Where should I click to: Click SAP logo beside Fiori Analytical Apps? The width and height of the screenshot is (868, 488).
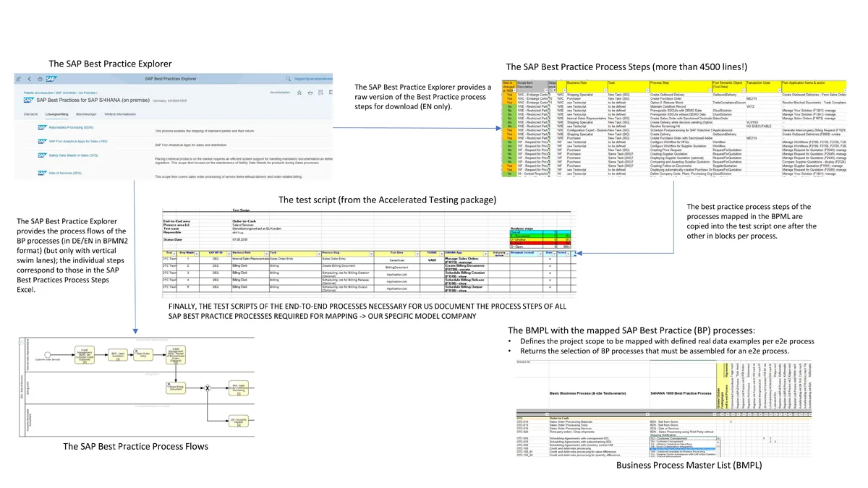pos(42,141)
